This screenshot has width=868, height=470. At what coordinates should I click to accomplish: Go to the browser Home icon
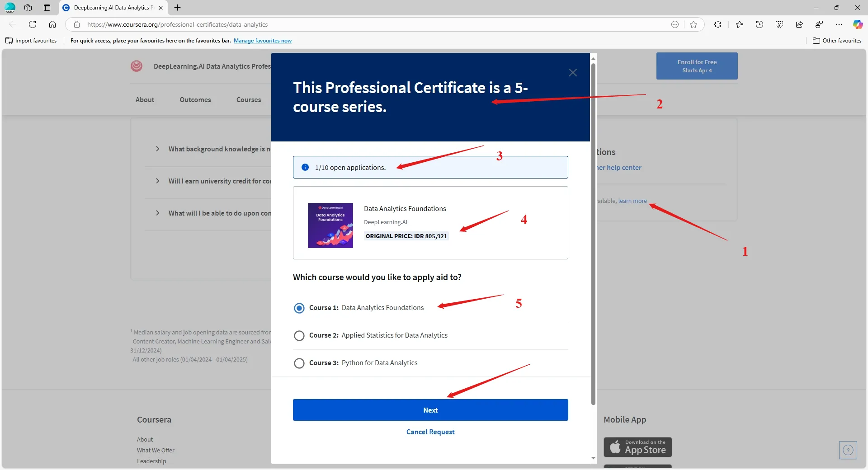(x=52, y=24)
